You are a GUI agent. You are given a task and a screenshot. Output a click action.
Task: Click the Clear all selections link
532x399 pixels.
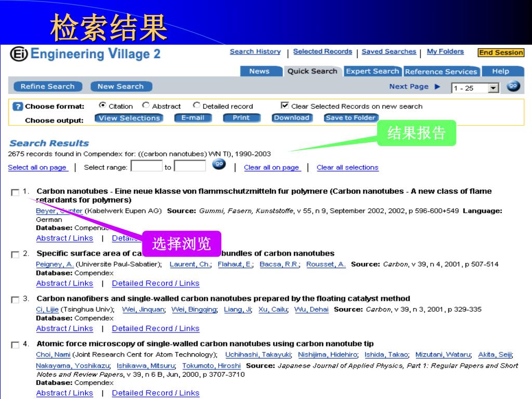coord(348,167)
